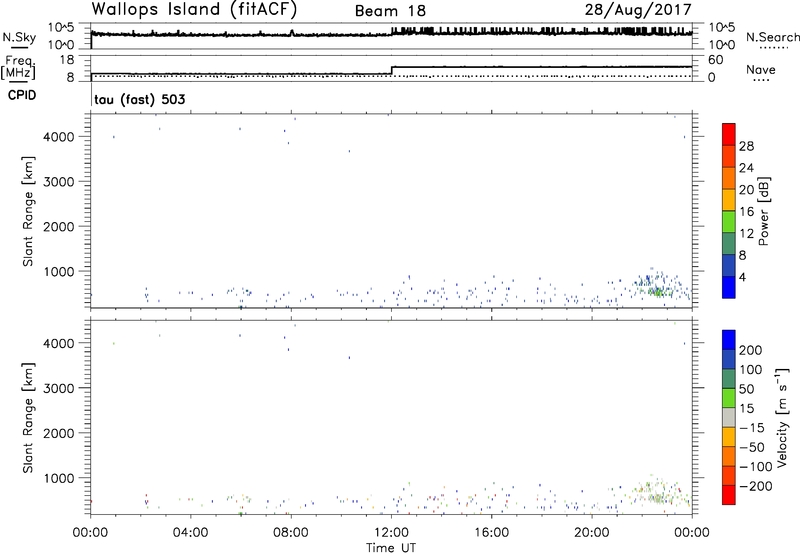Click the date '28/Aug/2017'
800x554 pixels.
point(638,9)
